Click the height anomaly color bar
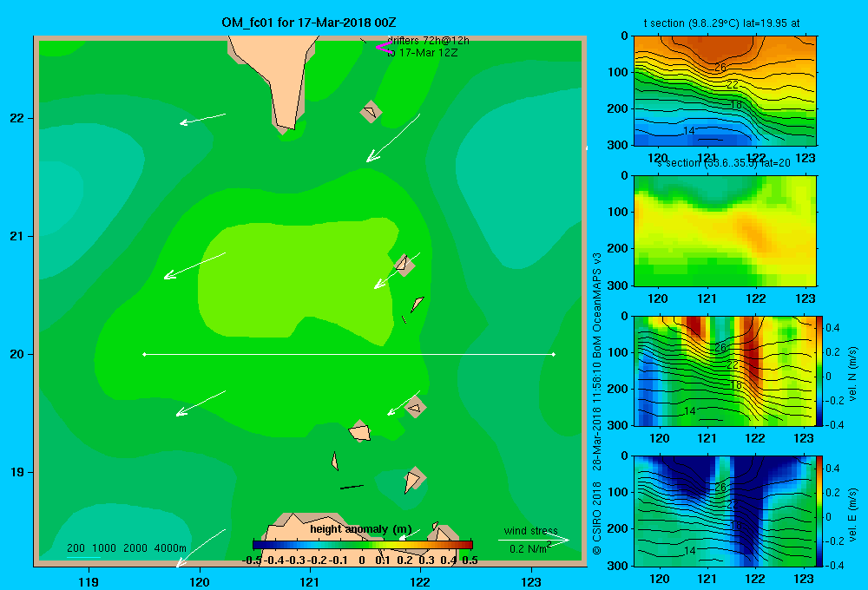This screenshot has height=590, width=868. click(363, 545)
